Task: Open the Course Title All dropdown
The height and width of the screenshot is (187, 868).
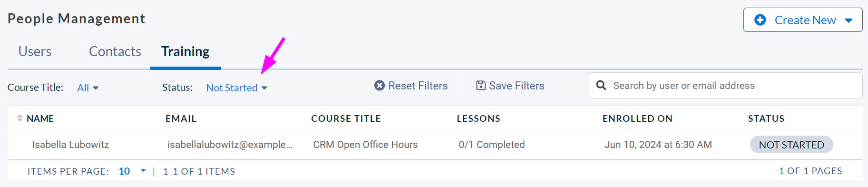Action: (88, 88)
